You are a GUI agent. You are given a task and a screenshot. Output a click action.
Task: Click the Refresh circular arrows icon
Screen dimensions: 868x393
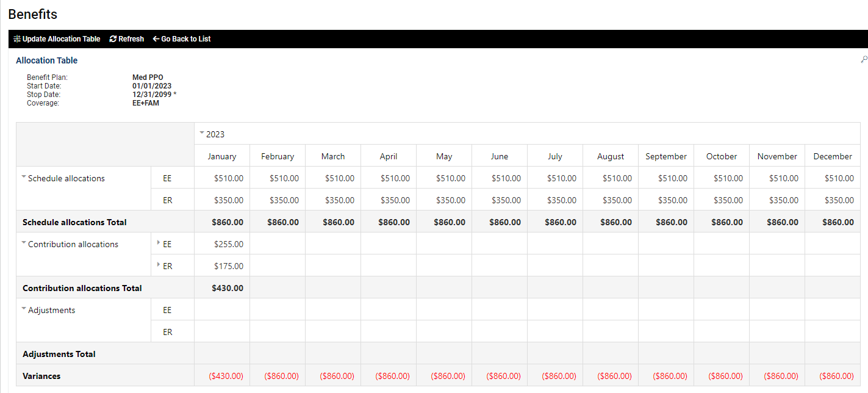(113, 39)
